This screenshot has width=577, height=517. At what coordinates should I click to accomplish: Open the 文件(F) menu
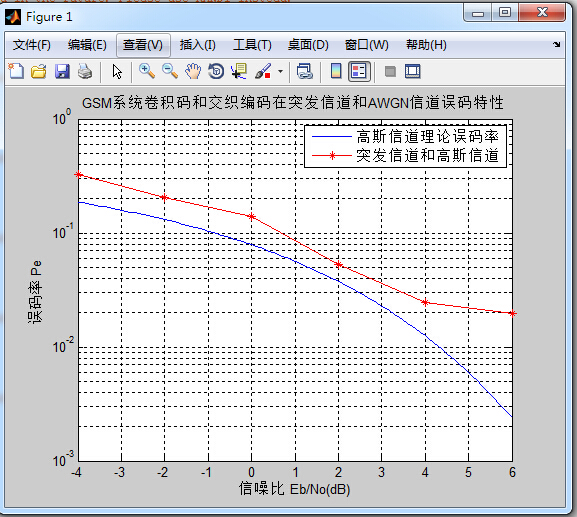tap(32, 45)
